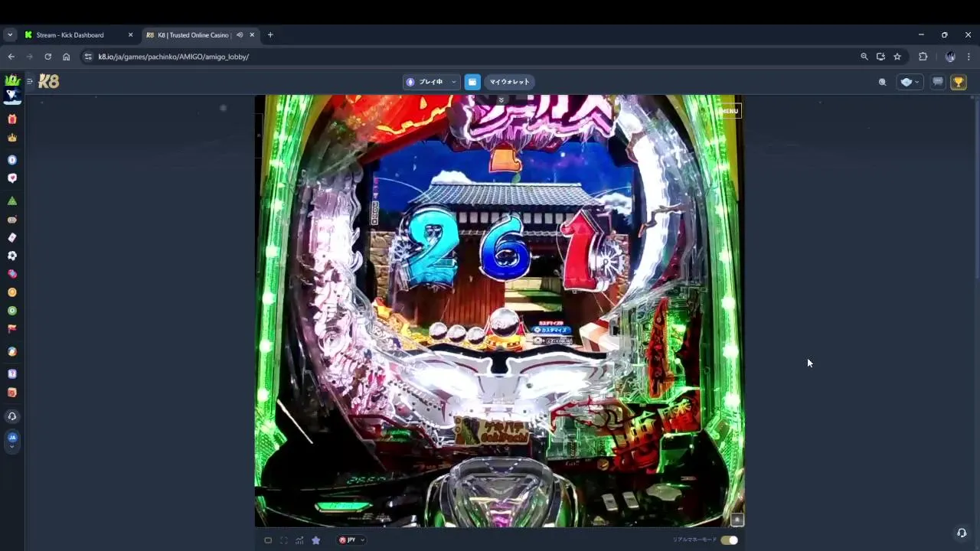Open the browser extensions puzzle icon

point(923,57)
